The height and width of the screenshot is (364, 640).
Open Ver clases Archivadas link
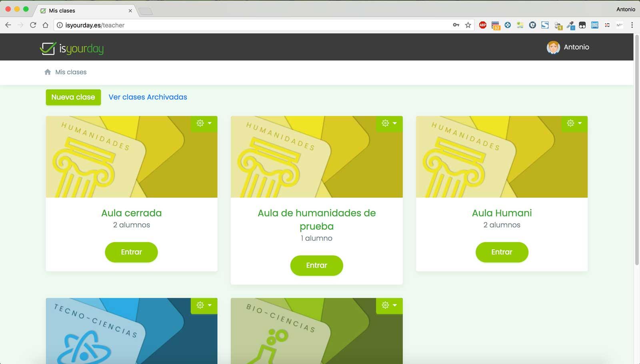147,97
